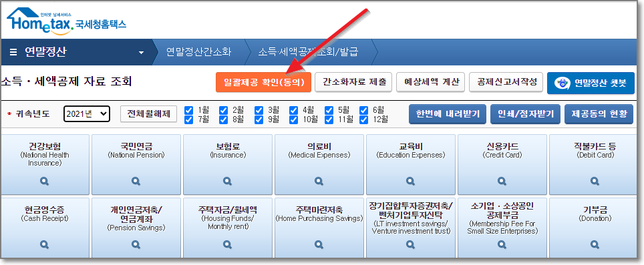Open the hamburger menu icon beside 연말정산

(x=13, y=52)
